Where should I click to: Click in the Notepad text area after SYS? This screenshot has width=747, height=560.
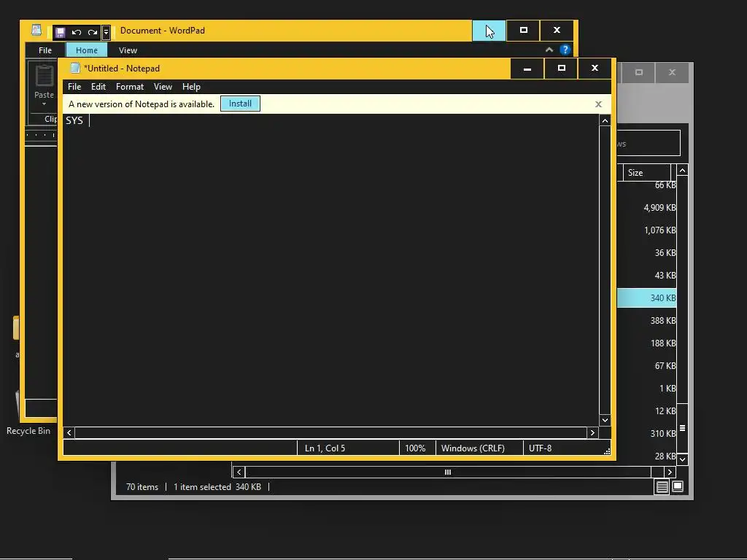click(x=330, y=270)
